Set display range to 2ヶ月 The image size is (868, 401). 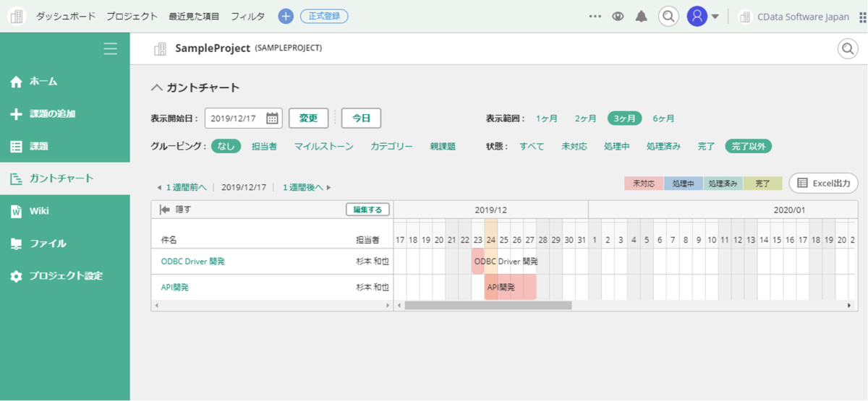586,118
